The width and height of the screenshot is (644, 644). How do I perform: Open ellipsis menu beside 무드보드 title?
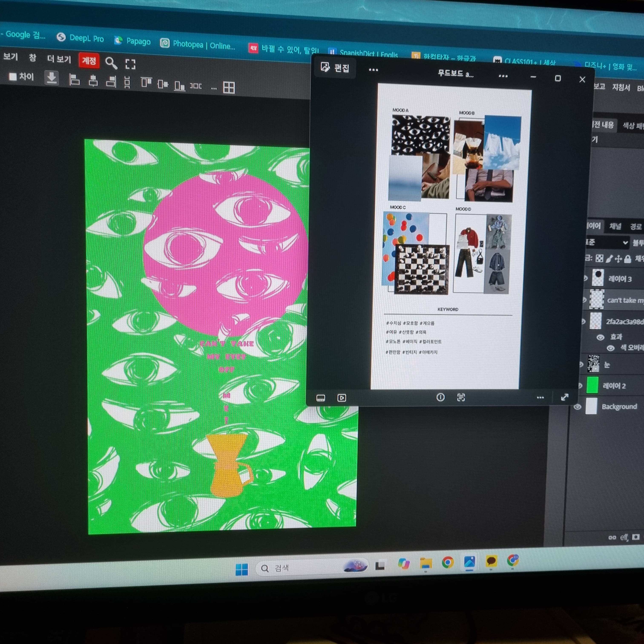click(503, 76)
